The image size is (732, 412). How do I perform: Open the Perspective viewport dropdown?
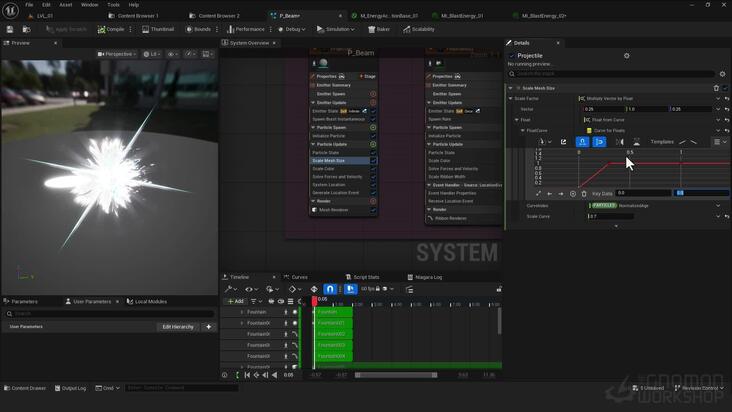tap(117, 54)
